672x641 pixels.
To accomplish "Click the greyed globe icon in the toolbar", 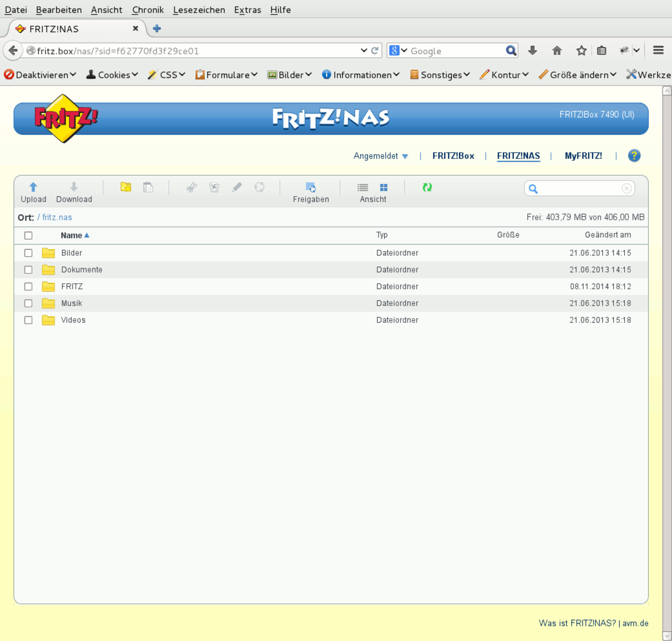I will [x=259, y=187].
